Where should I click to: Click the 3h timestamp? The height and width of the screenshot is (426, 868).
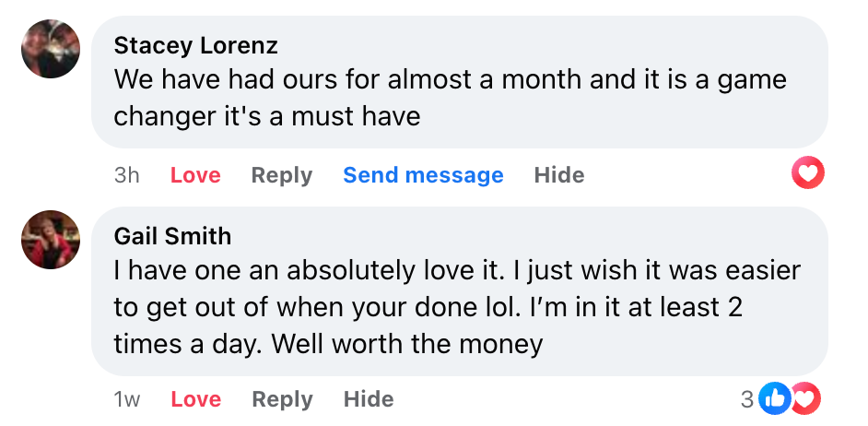point(127,175)
